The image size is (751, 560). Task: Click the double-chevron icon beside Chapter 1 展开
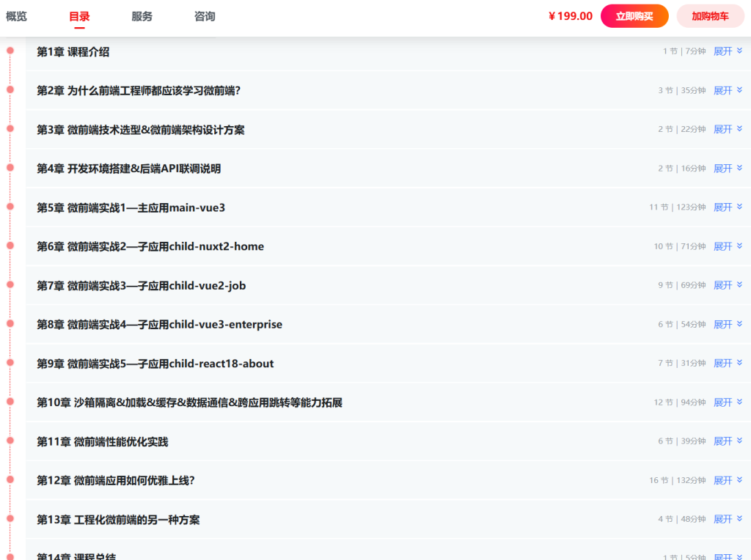(741, 51)
